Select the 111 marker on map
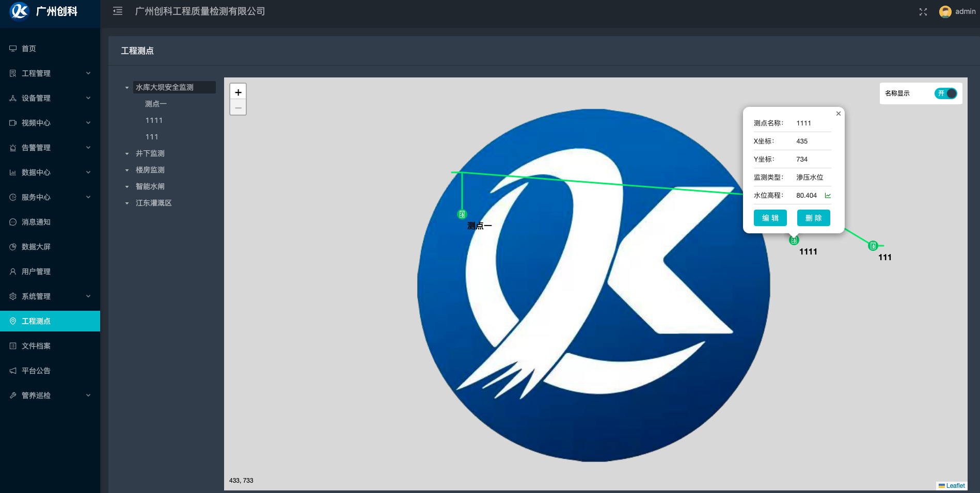This screenshot has height=493, width=980. coord(873,246)
